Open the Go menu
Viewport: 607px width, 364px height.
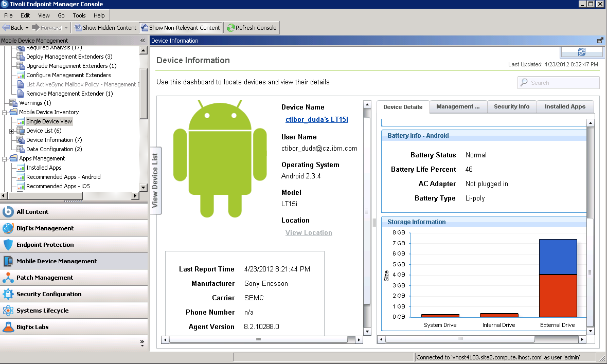[x=61, y=15]
